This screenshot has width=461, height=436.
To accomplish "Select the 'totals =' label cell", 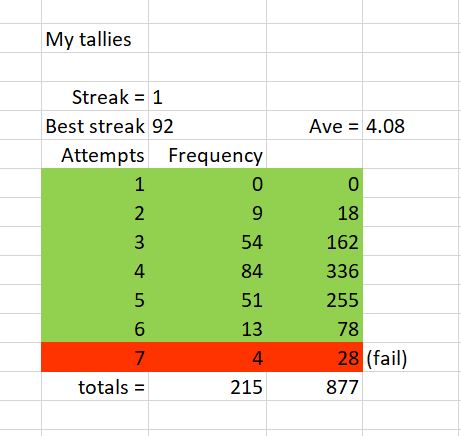I will click(x=95, y=386).
